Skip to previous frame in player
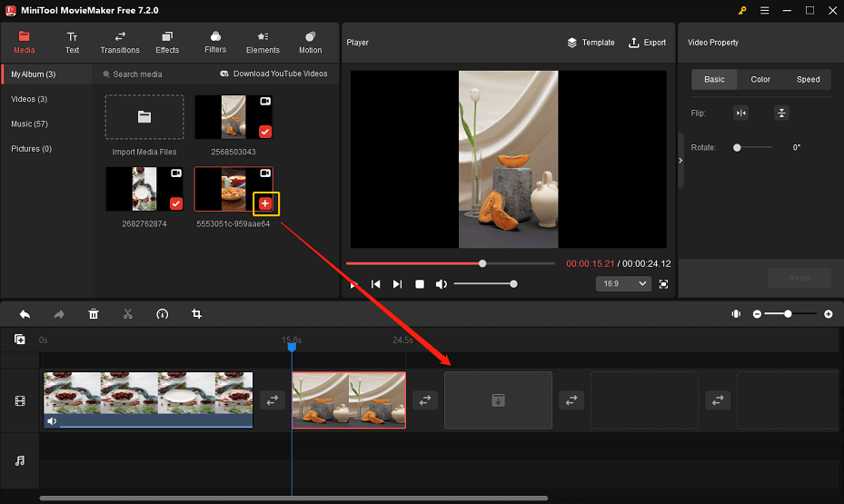 coord(376,284)
